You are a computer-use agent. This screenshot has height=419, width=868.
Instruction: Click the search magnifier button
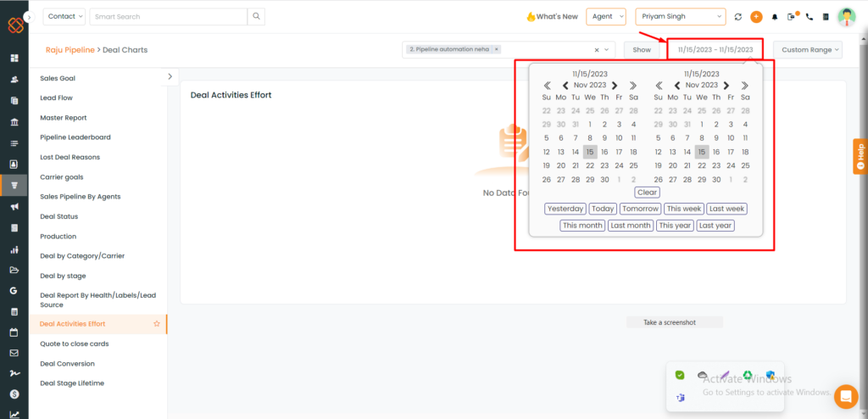coord(256,17)
